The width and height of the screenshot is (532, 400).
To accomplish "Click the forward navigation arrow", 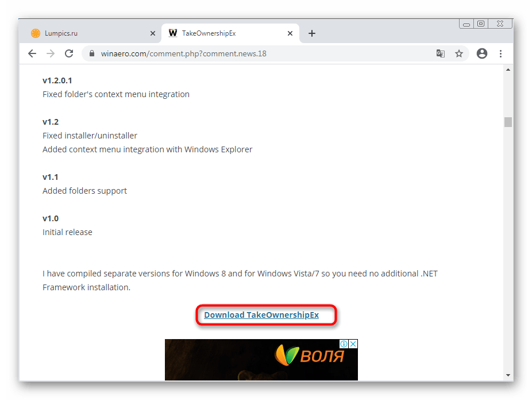I will [x=51, y=53].
